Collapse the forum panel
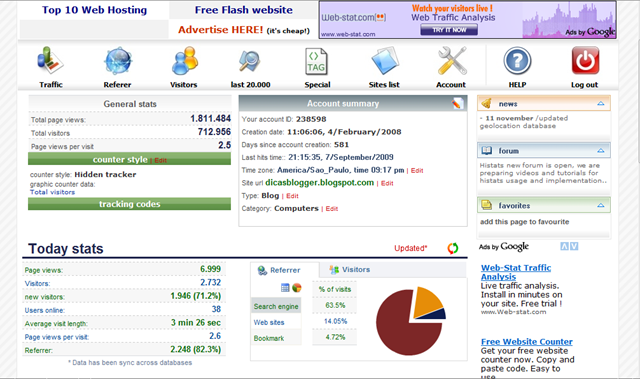Image resolution: width=640 pixels, height=379 pixels. click(x=600, y=151)
